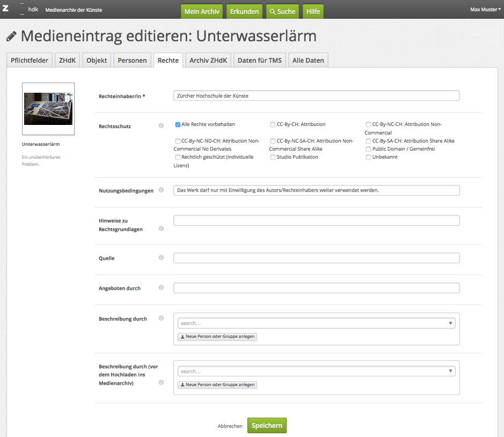
Task: Click info icon for Hinweise zu Rechtsgrundlagen
Action: pyautogui.click(x=161, y=228)
